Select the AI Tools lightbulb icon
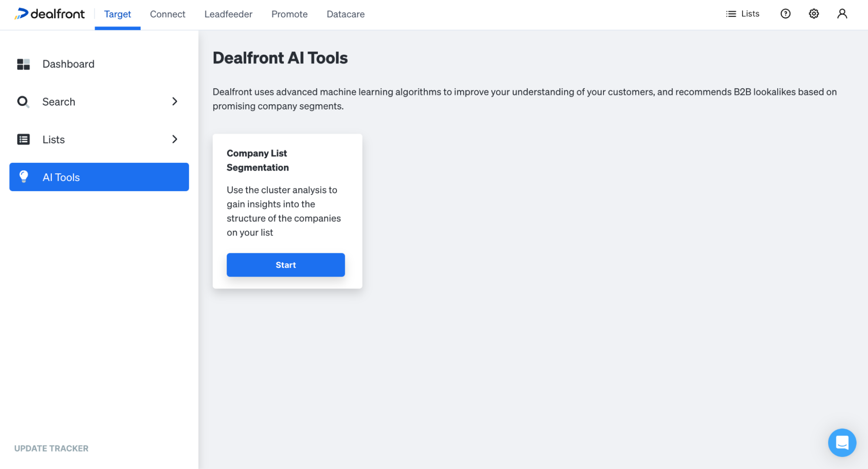The height and width of the screenshot is (469, 868). click(23, 177)
